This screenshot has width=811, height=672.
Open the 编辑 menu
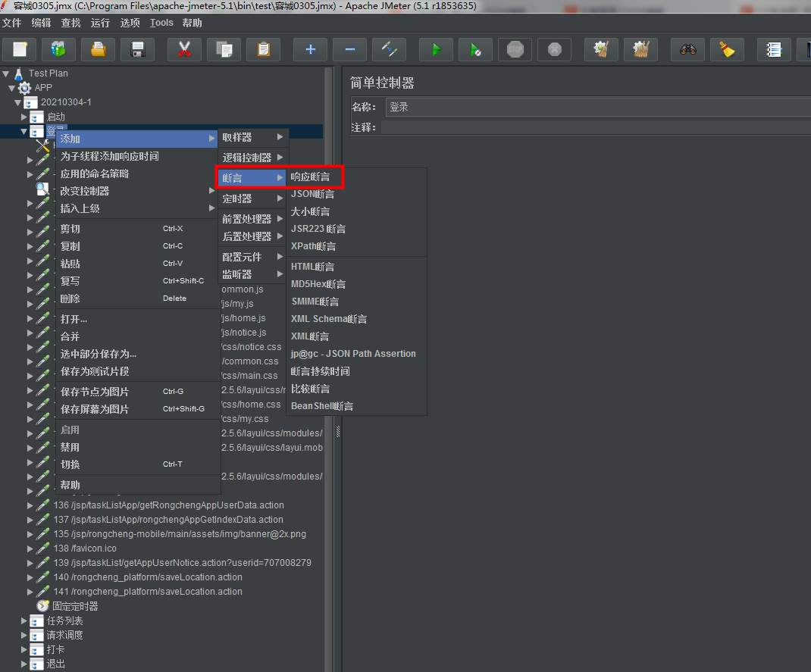[41, 23]
